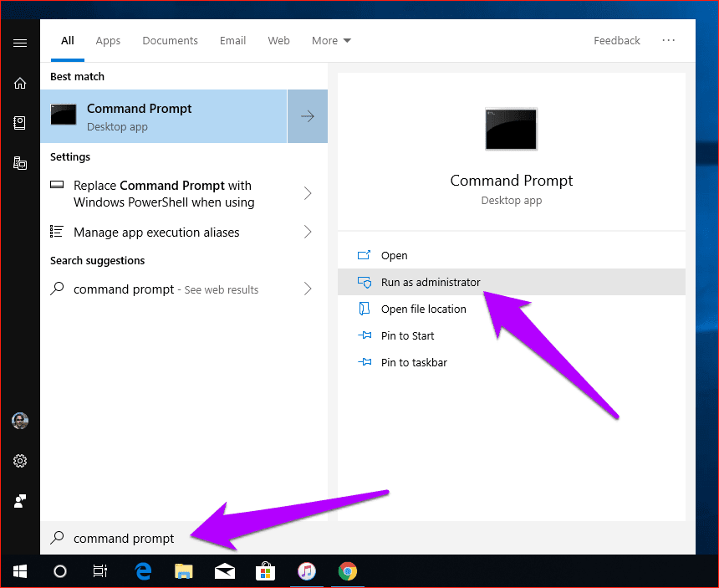Screen dimensions: 719x588
Task: Expand the More dropdown
Action: pyautogui.click(x=331, y=40)
